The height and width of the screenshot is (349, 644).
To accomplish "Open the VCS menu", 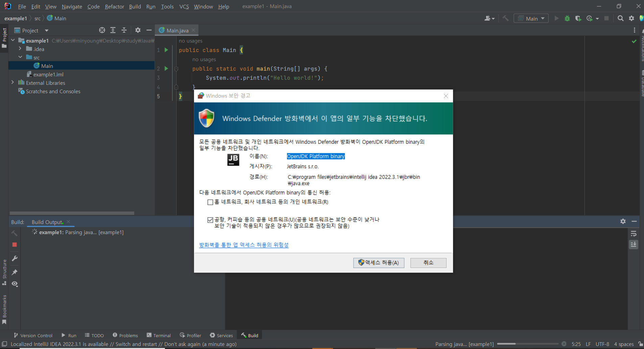I will tap(184, 6).
